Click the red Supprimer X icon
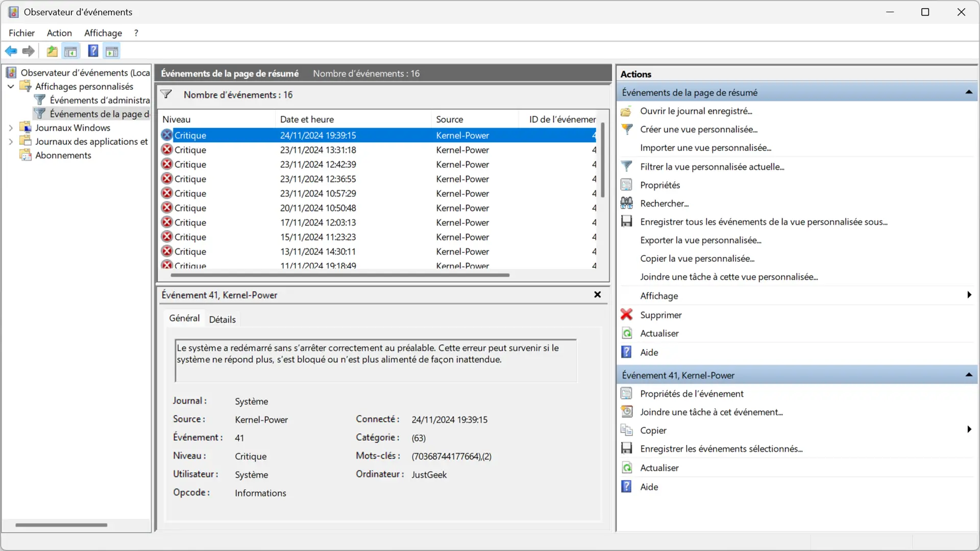This screenshot has width=980, height=551. [x=626, y=315]
